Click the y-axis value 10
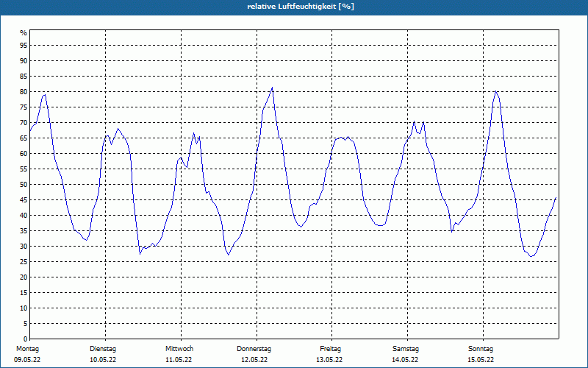Screen dimensions: 588x368 click(24, 308)
